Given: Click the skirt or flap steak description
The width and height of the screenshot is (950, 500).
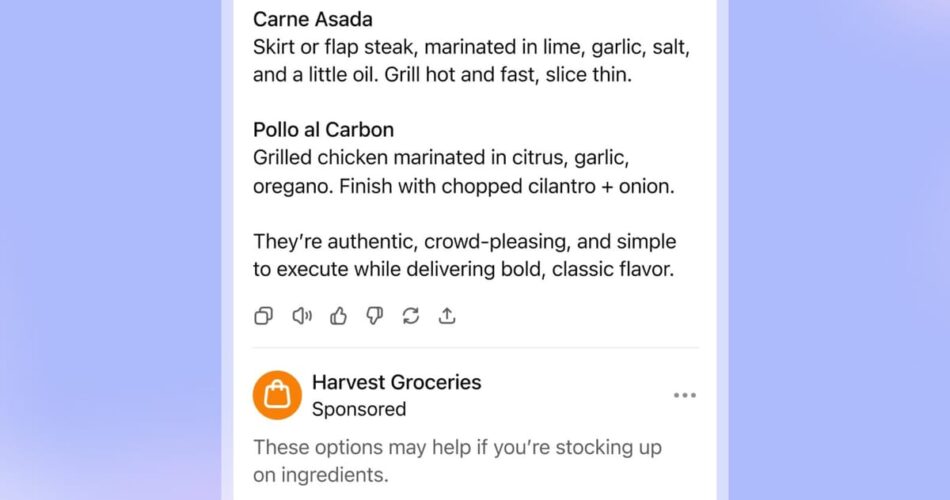Looking at the screenshot, I should pos(471,48).
